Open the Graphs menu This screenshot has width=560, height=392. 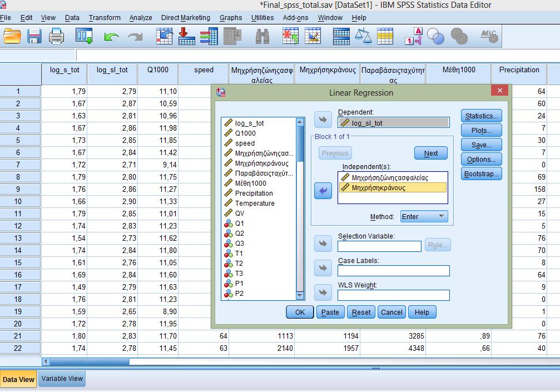coord(231,17)
